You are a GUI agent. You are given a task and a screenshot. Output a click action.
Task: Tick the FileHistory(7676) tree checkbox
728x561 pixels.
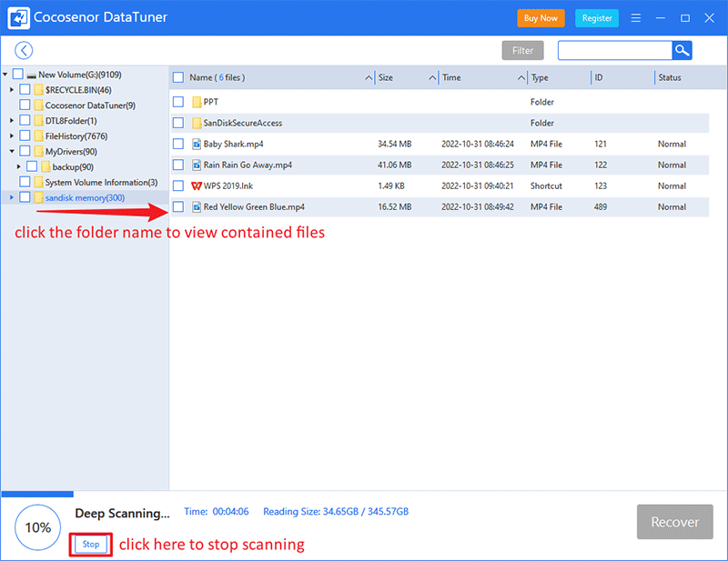coord(25,135)
